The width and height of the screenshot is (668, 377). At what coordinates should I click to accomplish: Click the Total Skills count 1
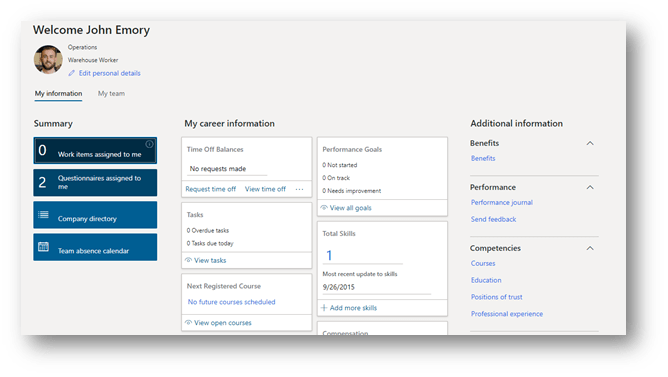(x=329, y=255)
